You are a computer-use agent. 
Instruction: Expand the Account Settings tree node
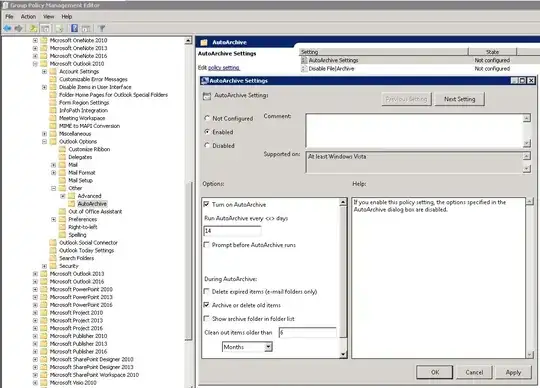(44, 72)
